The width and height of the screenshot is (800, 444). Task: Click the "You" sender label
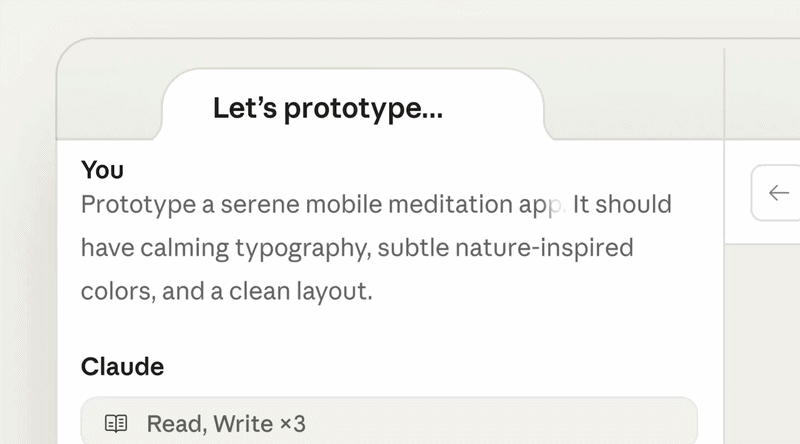(x=102, y=170)
